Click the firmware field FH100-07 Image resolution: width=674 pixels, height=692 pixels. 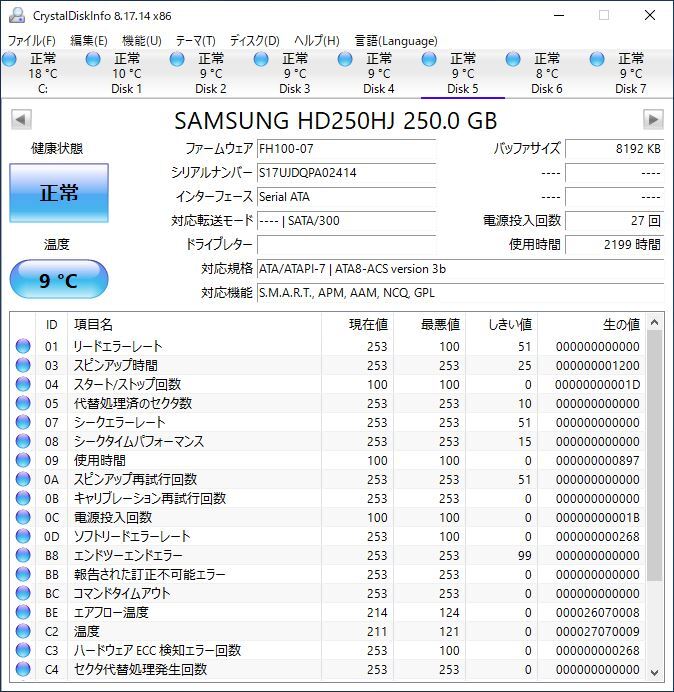tap(346, 149)
